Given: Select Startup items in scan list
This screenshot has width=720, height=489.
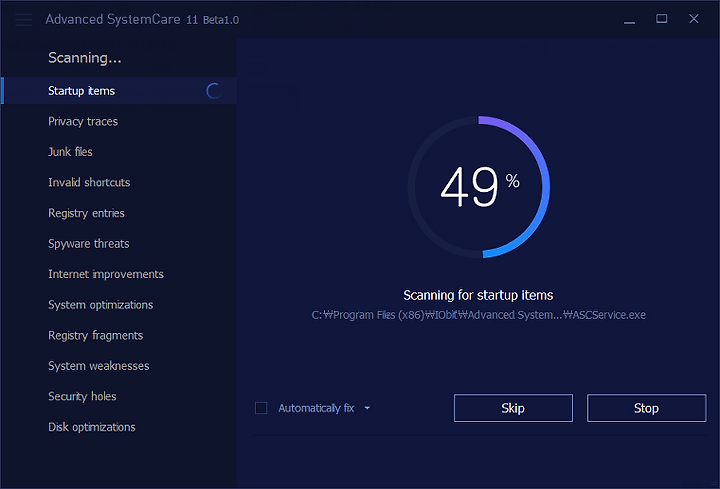Looking at the screenshot, I should (119, 91).
